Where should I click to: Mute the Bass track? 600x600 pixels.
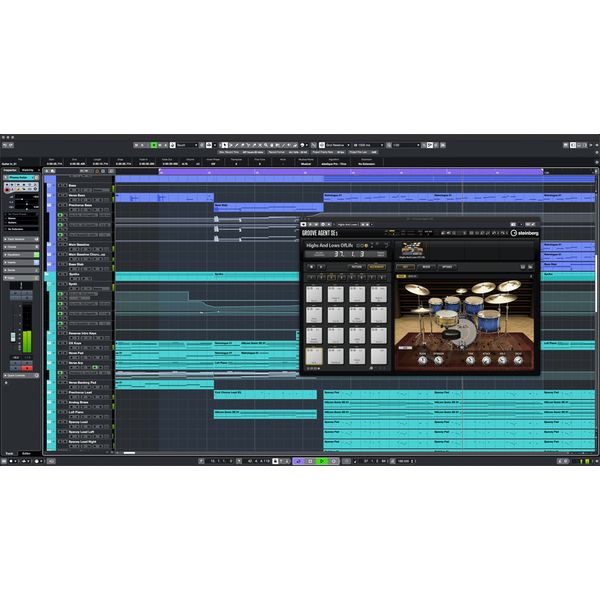pos(60,185)
